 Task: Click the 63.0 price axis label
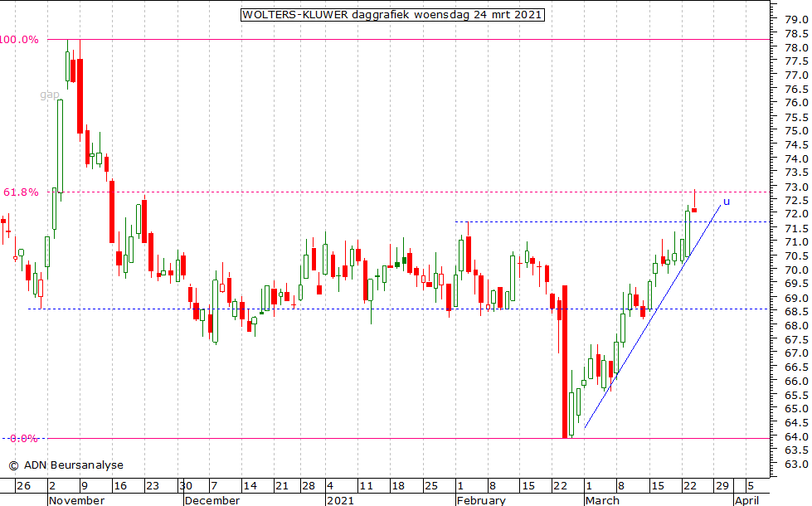click(x=796, y=465)
